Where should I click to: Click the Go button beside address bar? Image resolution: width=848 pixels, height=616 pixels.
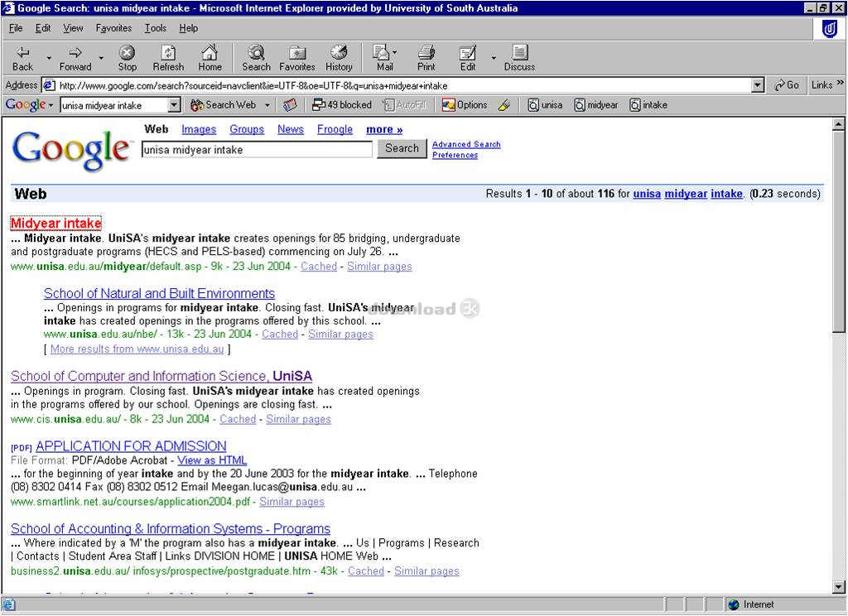[787, 85]
